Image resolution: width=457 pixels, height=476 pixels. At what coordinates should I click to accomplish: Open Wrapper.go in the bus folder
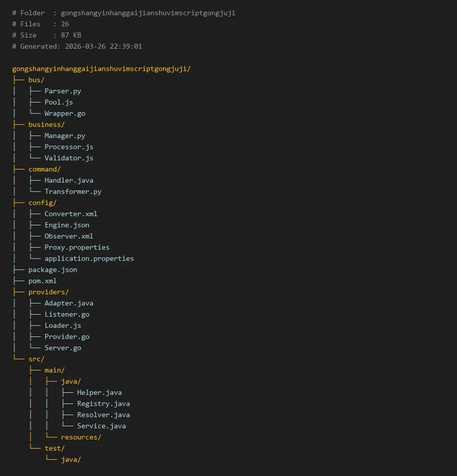coord(64,113)
